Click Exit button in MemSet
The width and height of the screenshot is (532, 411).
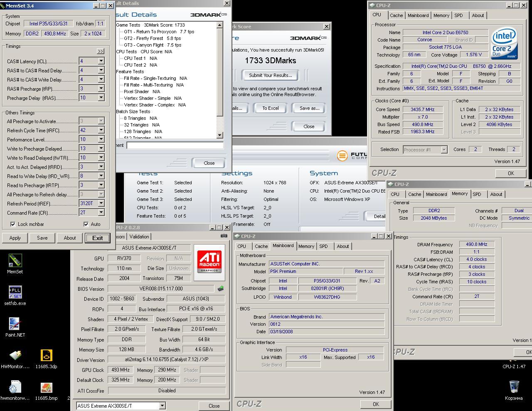(x=98, y=238)
